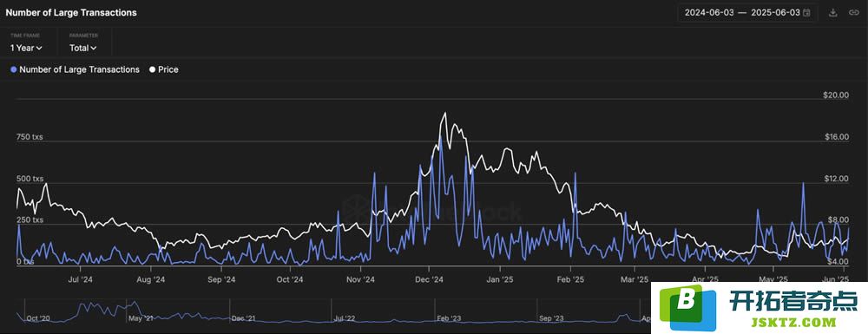Click the PARAMETER label
This screenshot has width=868, height=334.
(x=83, y=36)
